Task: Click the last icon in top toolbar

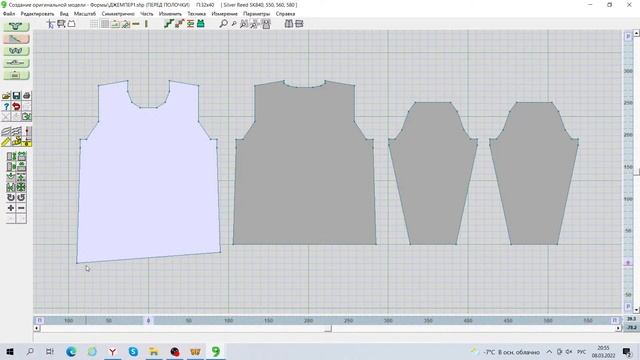Action: point(299,24)
